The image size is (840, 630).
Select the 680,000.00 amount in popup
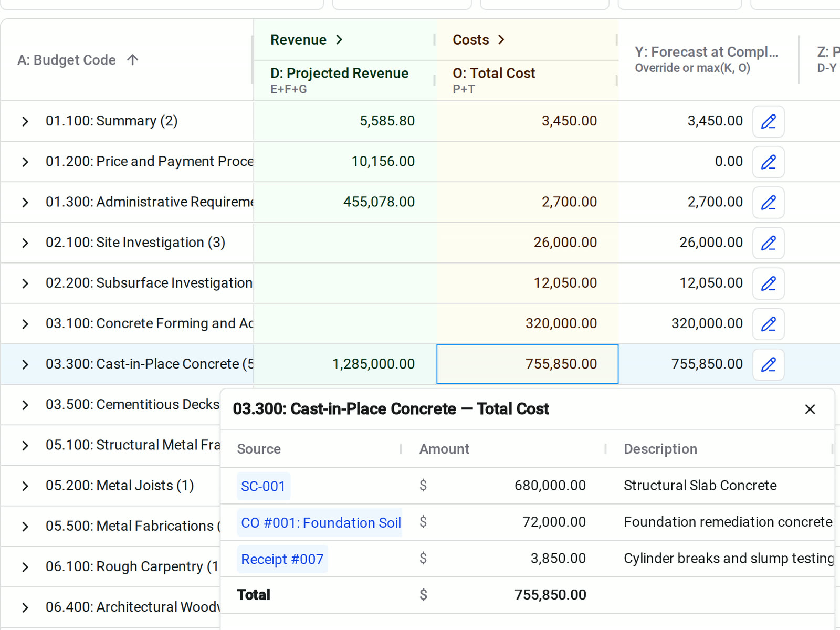click(x=550, y=486)
